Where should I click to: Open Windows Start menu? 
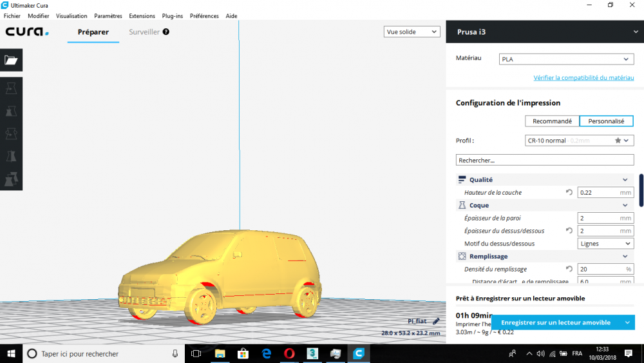11,353
